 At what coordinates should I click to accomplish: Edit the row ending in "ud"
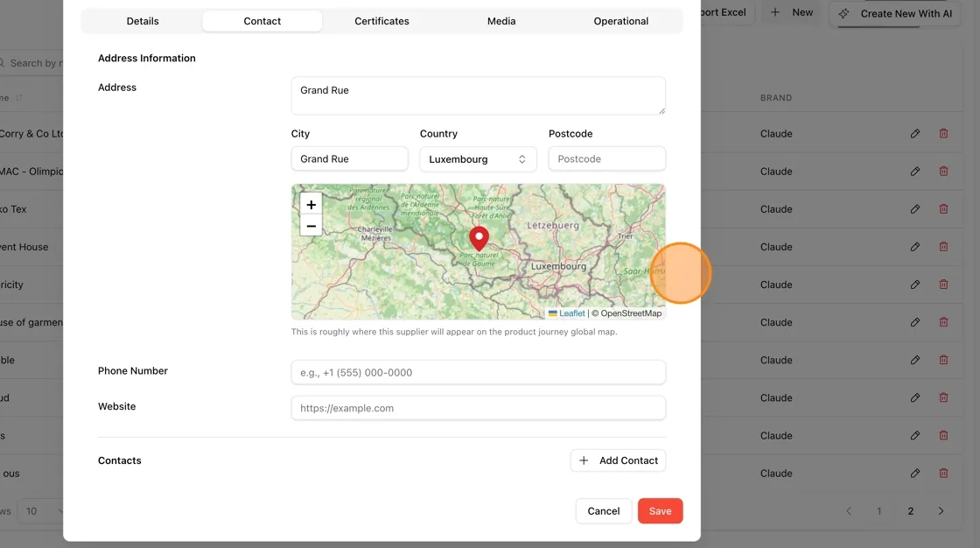pos(915,397)
